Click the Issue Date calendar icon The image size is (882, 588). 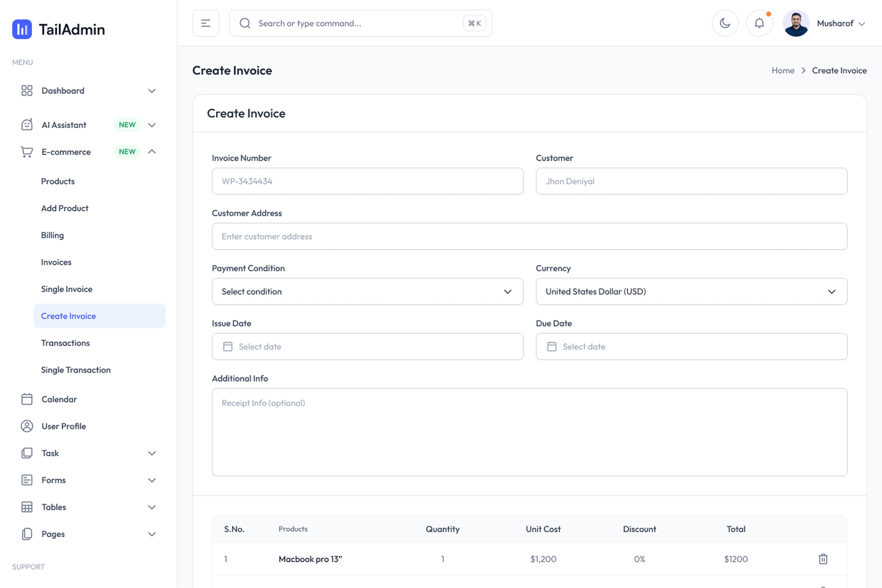(228, 346)
